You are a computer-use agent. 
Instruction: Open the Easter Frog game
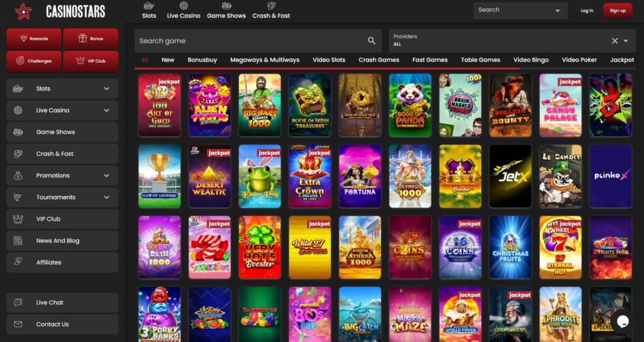point(260,176)
